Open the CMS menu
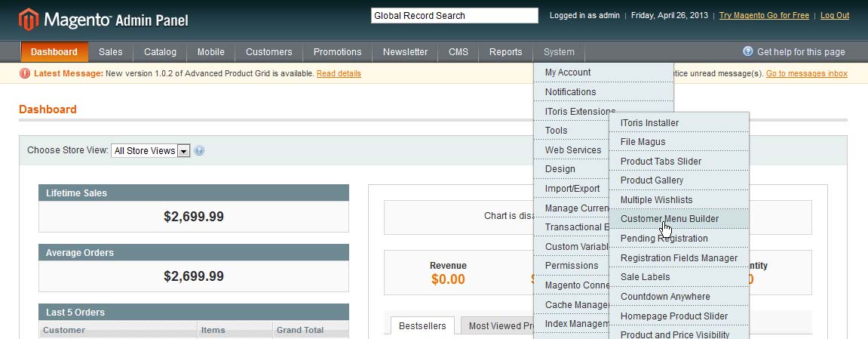The height and width of the screenshot is (339, 868). coord(459,52)
